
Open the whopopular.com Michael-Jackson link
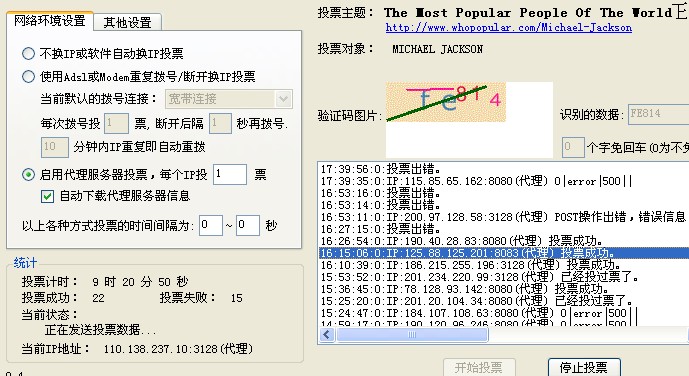[508, 27]
